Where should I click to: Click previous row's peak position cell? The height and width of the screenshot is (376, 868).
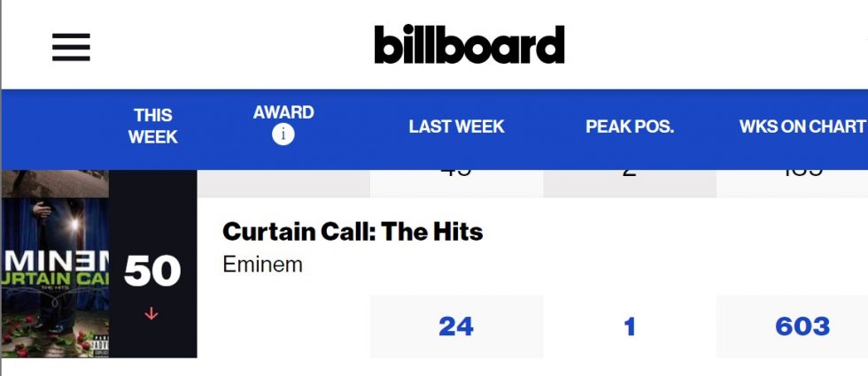tap(630, 184)
